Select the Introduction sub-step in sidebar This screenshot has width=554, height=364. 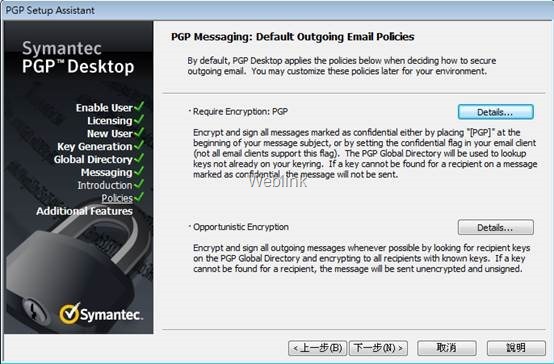[105, 185]
